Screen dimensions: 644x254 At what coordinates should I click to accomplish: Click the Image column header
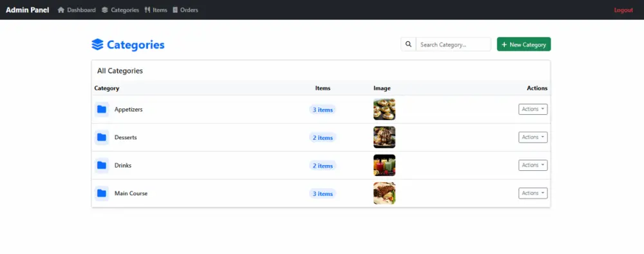coord(382,88)
